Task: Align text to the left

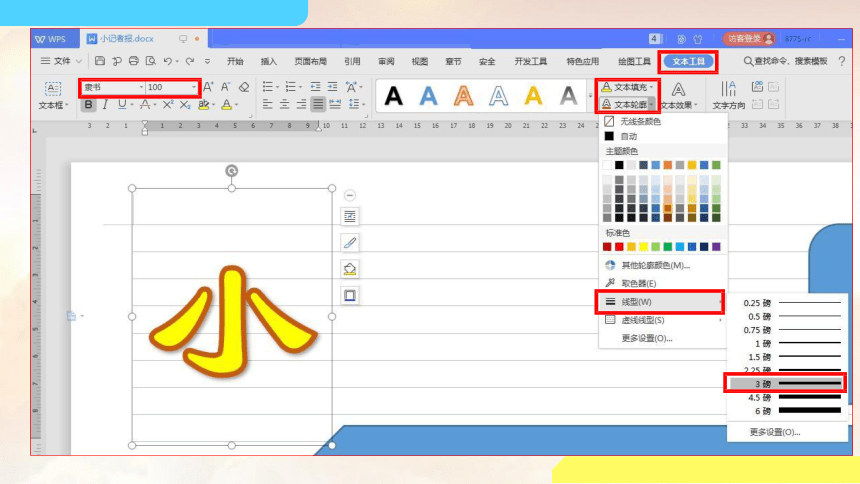Action: coord(268,104)
